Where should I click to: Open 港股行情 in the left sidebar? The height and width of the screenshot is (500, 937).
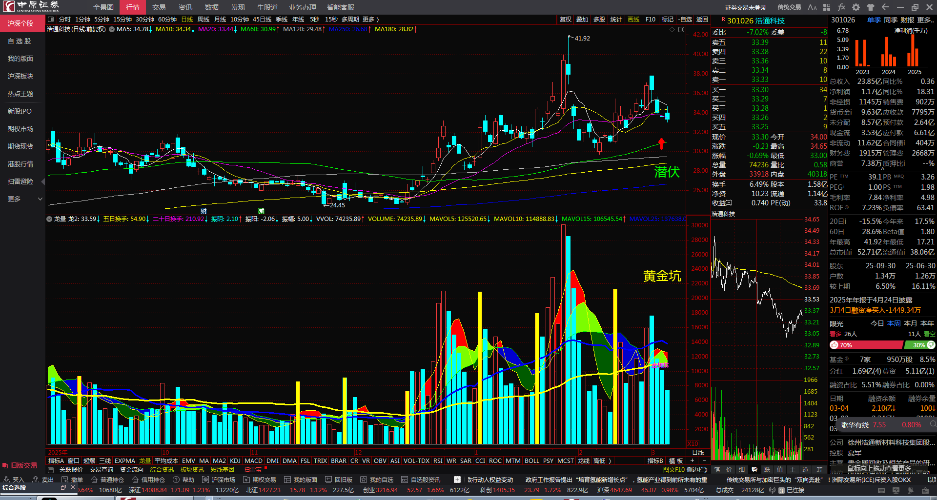[20, 163]
